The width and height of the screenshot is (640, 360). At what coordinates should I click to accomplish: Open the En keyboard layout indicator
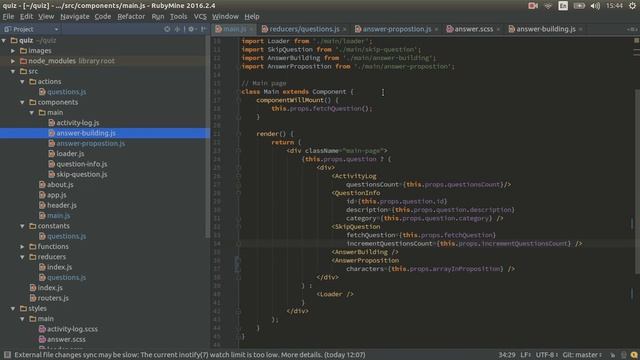tap(563, 6)
